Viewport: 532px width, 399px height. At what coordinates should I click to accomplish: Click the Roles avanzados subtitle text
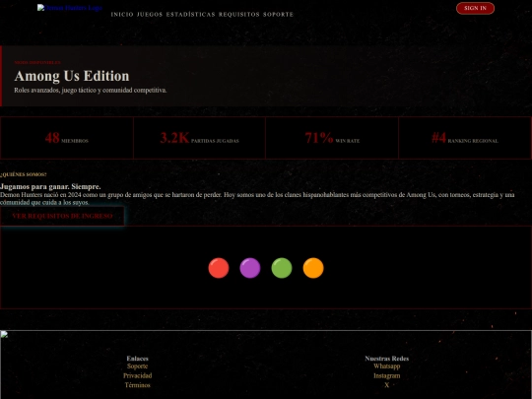point(91,91)
